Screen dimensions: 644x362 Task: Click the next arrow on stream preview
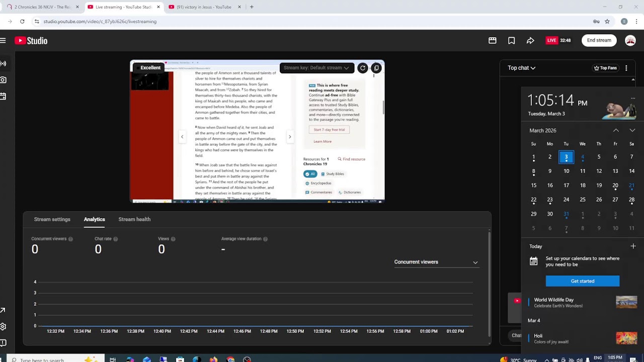click(x=290, y=137)
